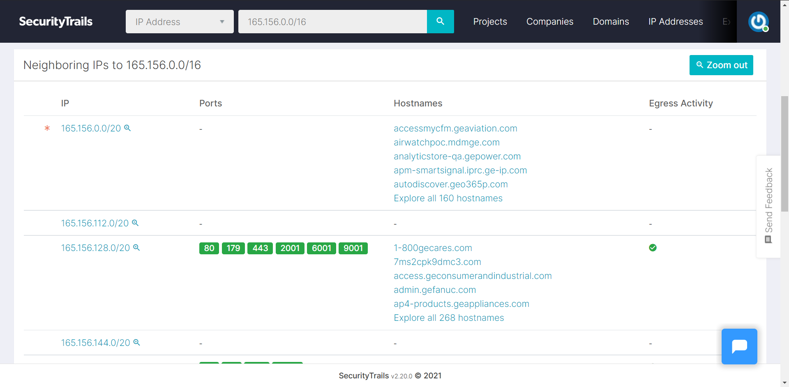Screen dimensions: 789x387
Task: Click Explore all 160 hostnames
Action: coord(448,198)
